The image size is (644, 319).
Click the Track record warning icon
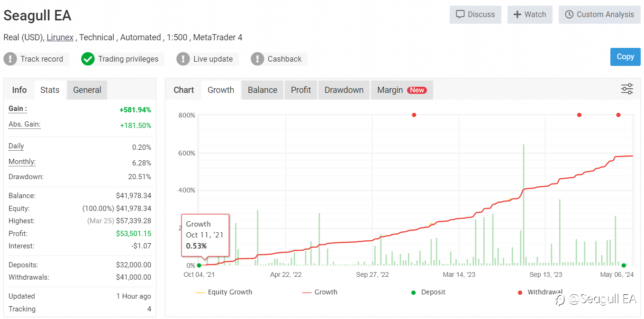point(10,59)
